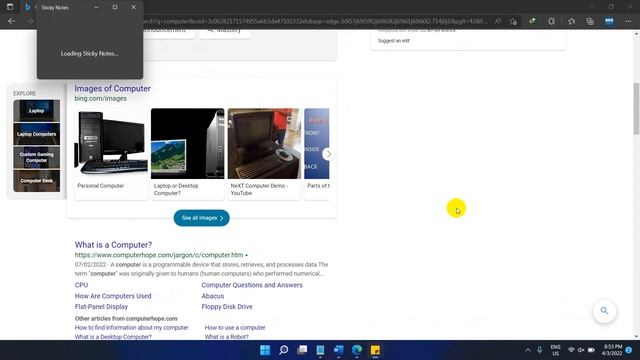640x360 pixels.
Task: Open the clock showing 8:53 PM
Action: [x=612, y=350]
